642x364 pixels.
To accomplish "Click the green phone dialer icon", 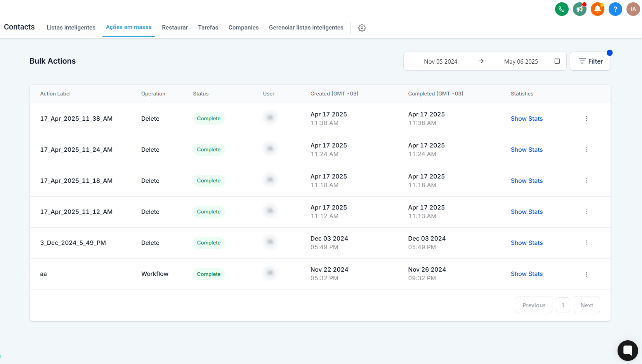I will click(562, 9).
